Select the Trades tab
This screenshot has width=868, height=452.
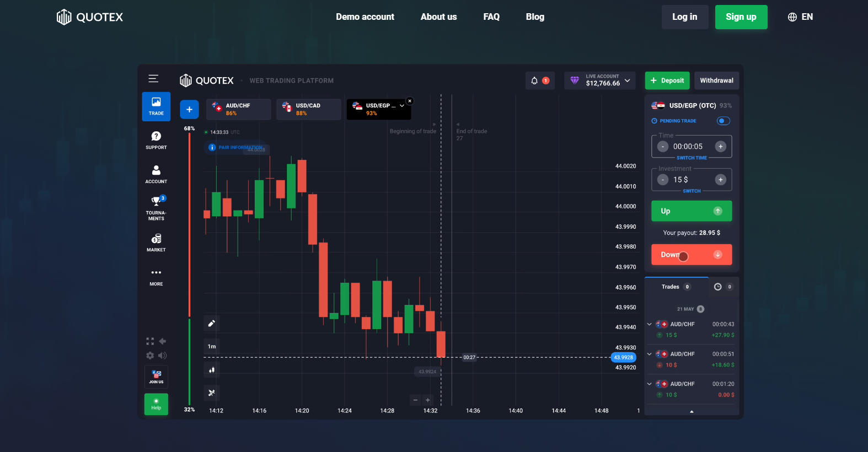(676, 287)
